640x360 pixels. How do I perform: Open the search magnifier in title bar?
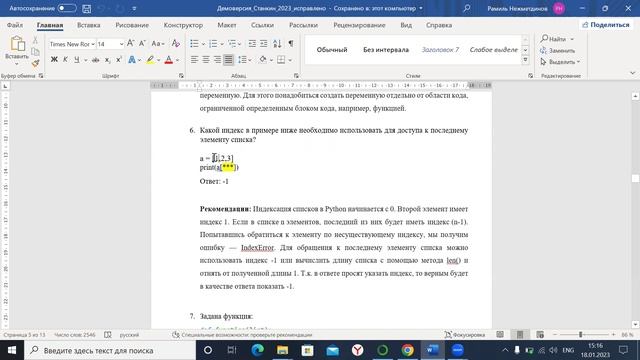(467, 8)
